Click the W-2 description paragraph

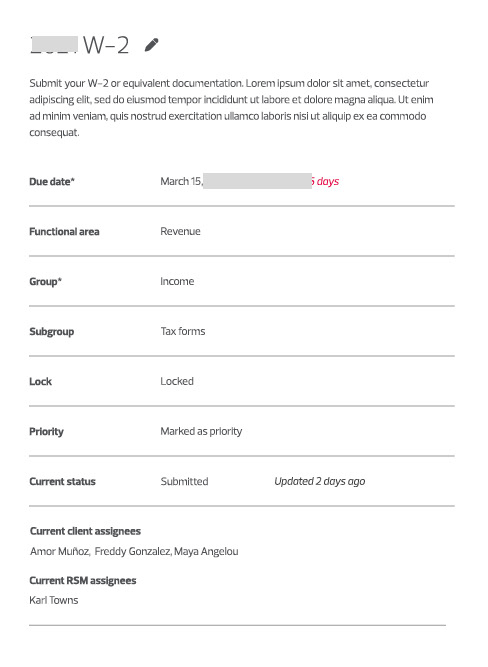(x=231, y=108)
